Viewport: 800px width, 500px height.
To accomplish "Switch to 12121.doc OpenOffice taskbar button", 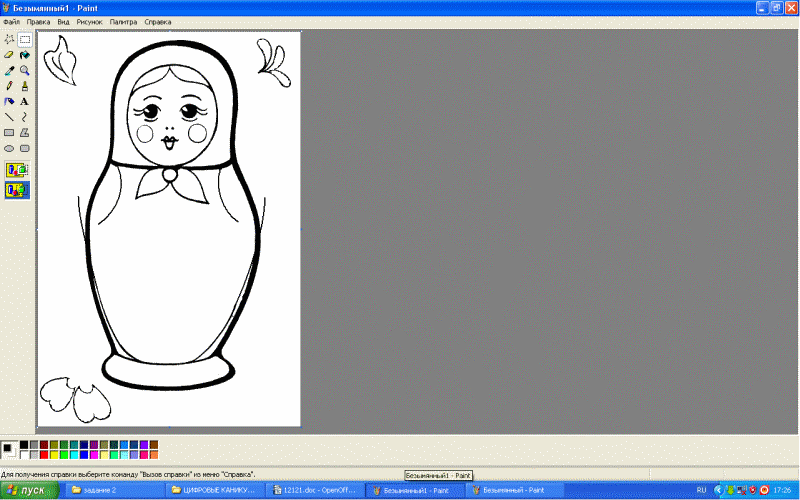I will [314, 490].
